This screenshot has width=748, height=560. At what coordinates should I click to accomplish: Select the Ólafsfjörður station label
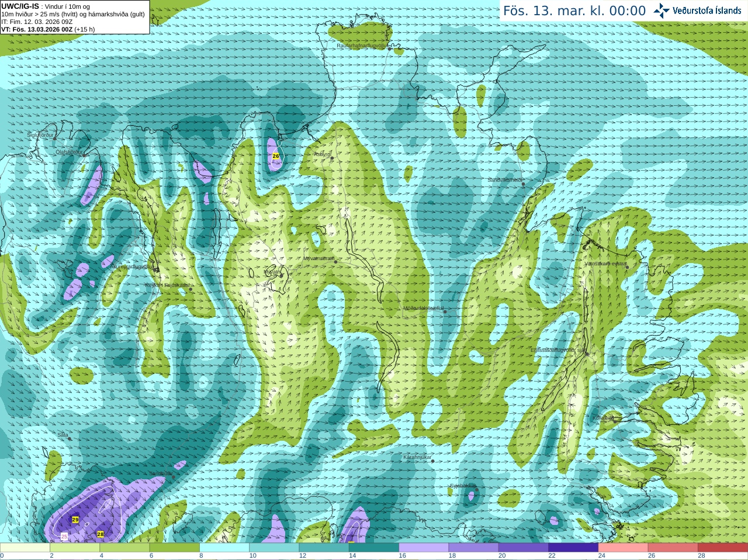coord(69,152)
